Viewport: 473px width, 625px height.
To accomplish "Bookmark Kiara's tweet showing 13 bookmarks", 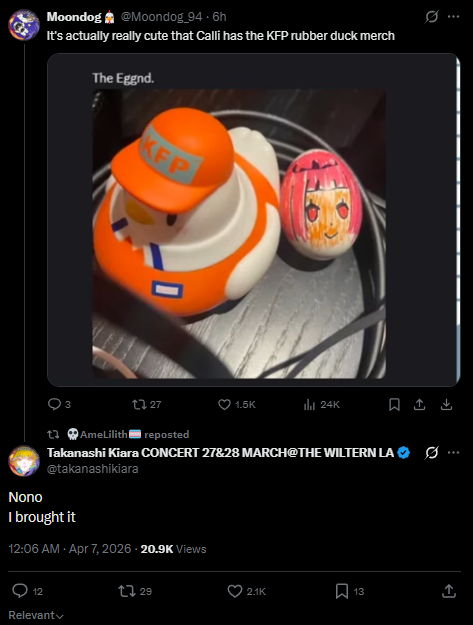I will point(342,591).
